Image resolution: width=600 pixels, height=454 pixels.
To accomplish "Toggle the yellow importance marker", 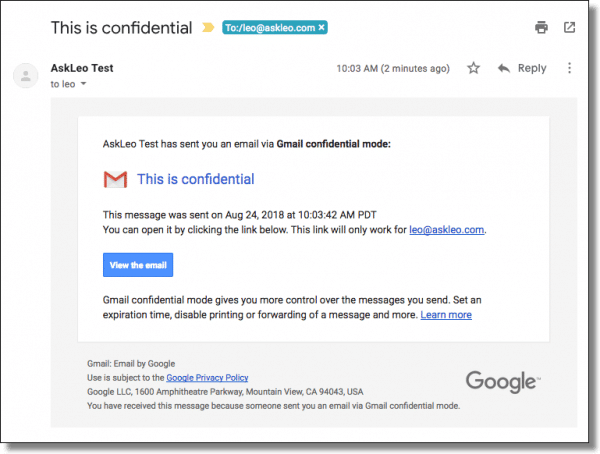I will click(x=208, y=28).
